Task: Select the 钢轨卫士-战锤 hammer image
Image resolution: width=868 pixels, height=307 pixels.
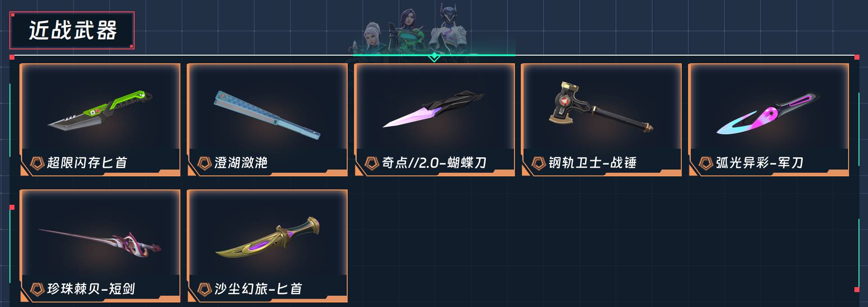Action: coord(602,107)
